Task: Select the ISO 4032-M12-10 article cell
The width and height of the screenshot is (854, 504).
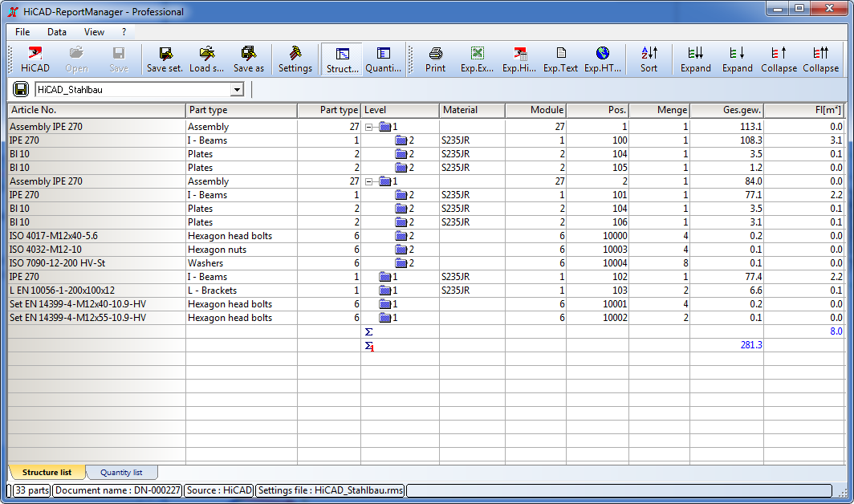Action: click(96, 250)
